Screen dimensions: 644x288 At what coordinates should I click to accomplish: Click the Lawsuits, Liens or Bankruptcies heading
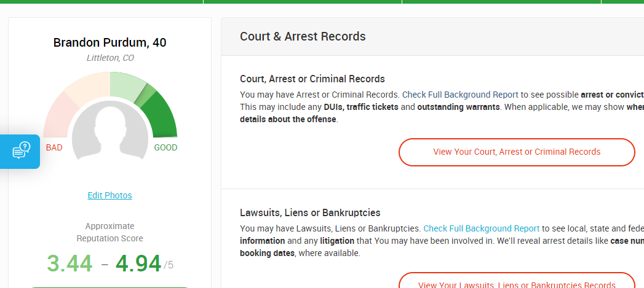click(x=310, y=213)
